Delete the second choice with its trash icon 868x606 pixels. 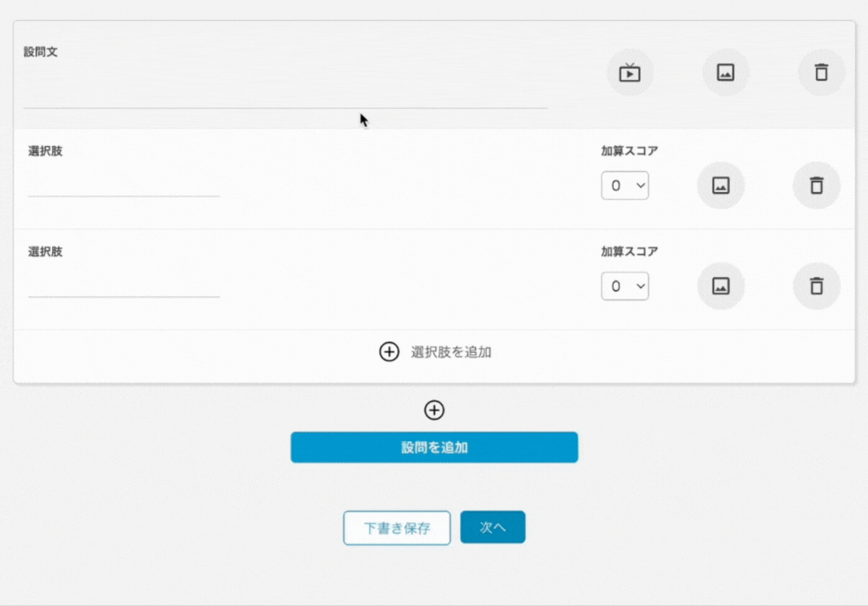pos(816,287)
